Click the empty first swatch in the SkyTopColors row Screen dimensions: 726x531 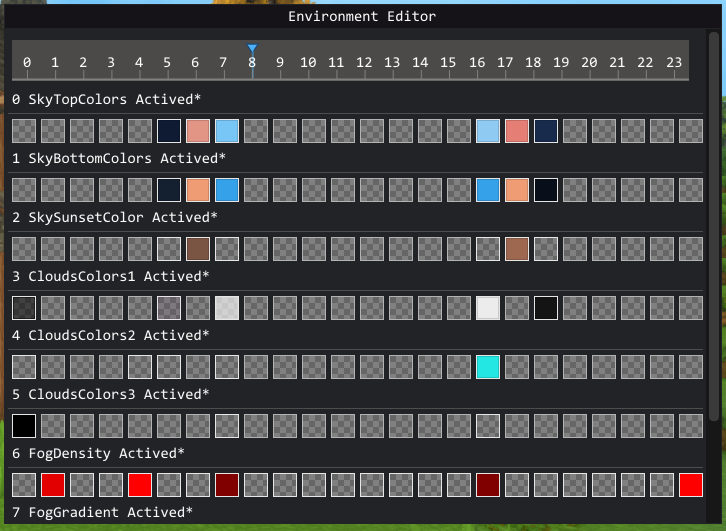(x=24, y=131)
